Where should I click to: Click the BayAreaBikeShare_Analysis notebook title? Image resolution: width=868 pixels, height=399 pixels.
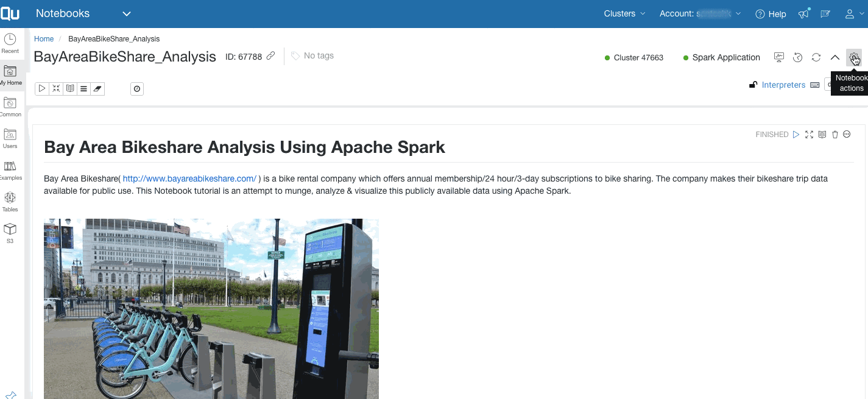[125, 57]
